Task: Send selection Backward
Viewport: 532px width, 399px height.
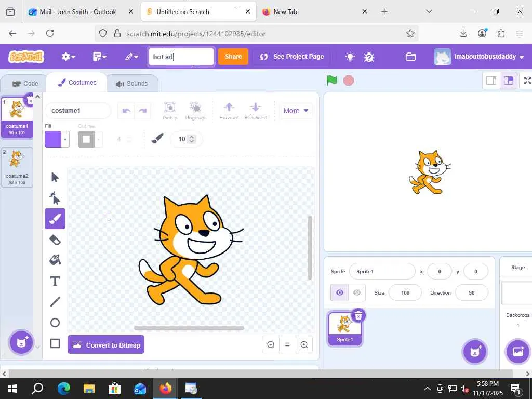Action: [x=256, y=111]
